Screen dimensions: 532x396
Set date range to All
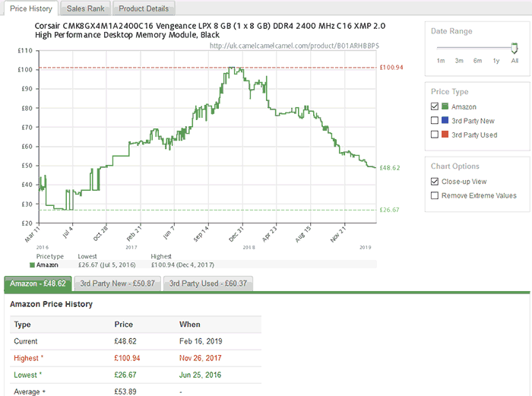pos(515,61)
